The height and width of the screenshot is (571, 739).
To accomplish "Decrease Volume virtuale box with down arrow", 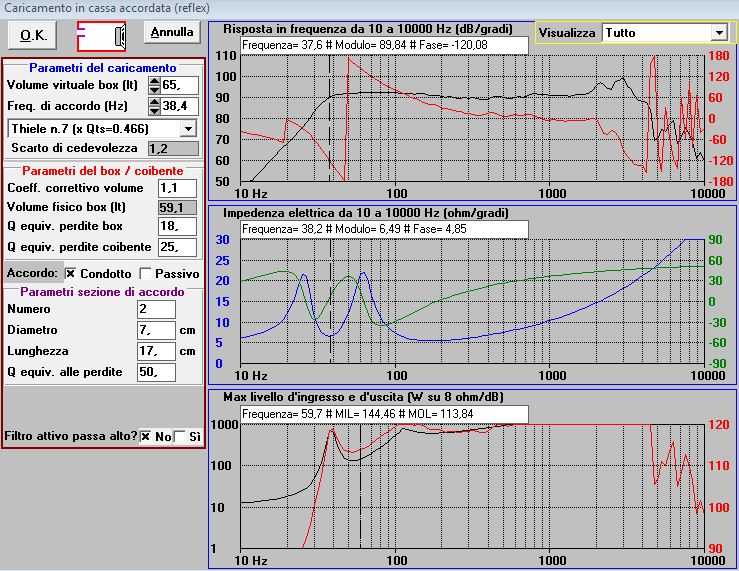I will coord(154,90).
